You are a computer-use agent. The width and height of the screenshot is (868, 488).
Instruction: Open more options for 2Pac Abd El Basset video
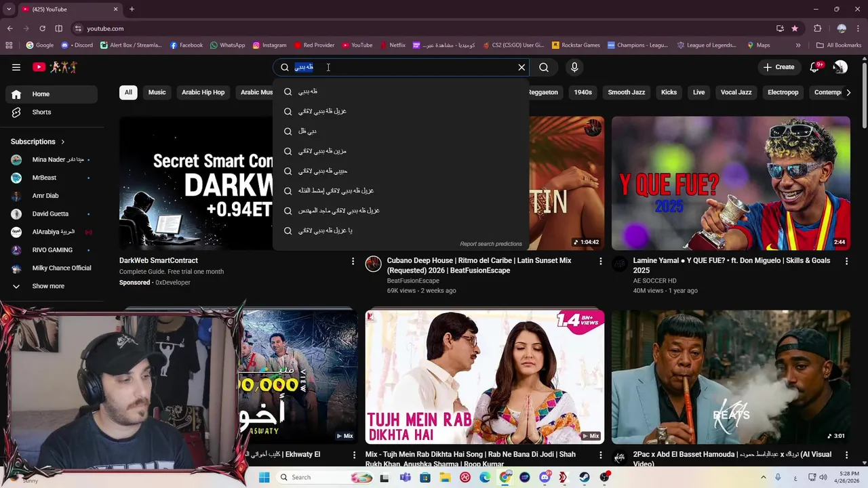(x=846, y=455)
